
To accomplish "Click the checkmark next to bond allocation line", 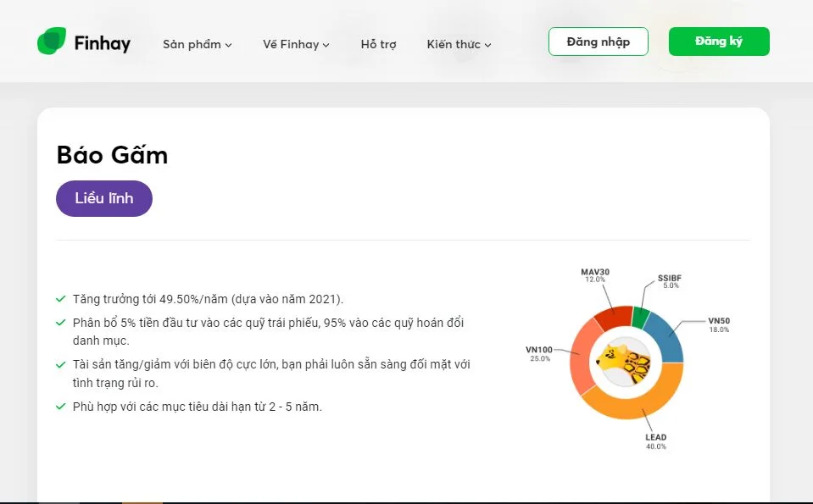I will click(61, 323).
